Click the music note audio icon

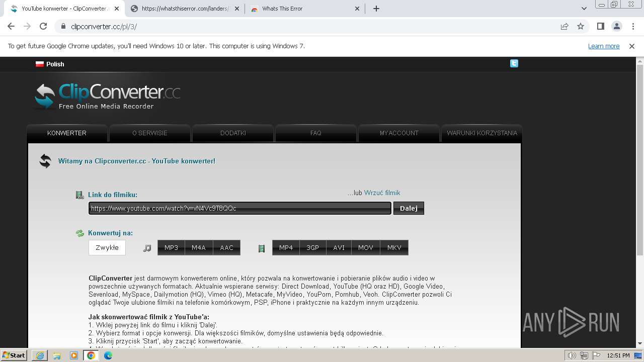pyautogui.click(x=147, y=248)
